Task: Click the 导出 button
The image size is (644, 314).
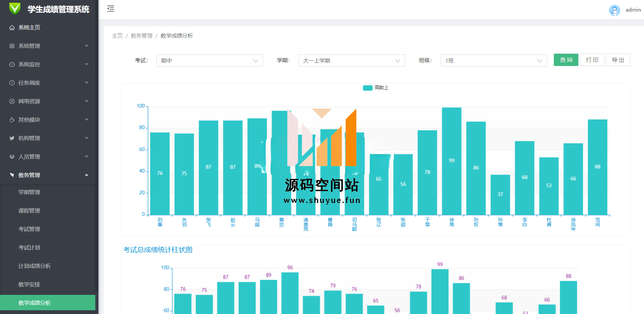Action: coord(618,60)
